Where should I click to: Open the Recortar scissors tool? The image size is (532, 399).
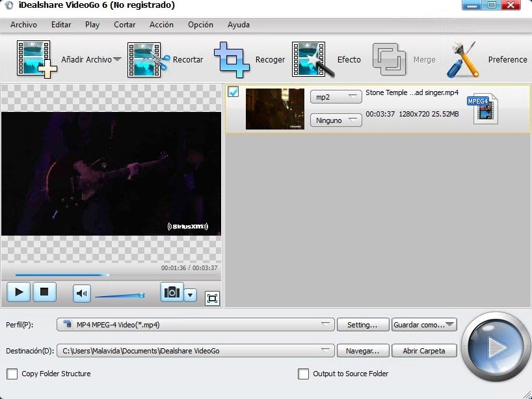pyautogui.click(x=148, y=60)
